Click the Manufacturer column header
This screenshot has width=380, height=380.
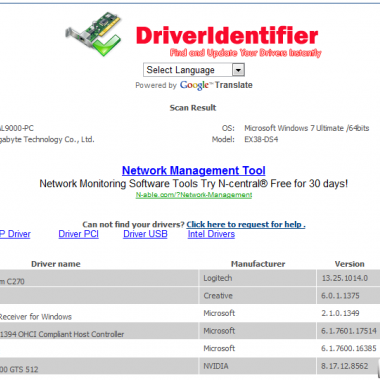(258, 264)
